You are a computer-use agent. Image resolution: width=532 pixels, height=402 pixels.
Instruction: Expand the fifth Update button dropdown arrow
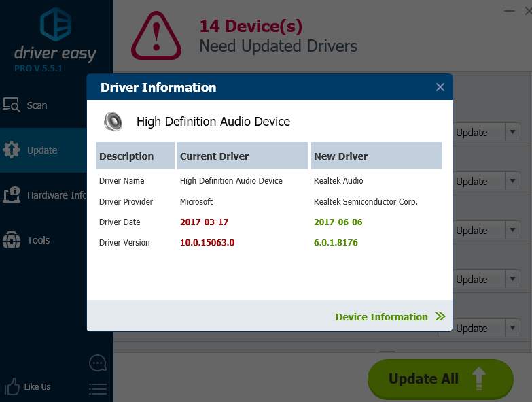pyautogui.click(x=512, y=328)
